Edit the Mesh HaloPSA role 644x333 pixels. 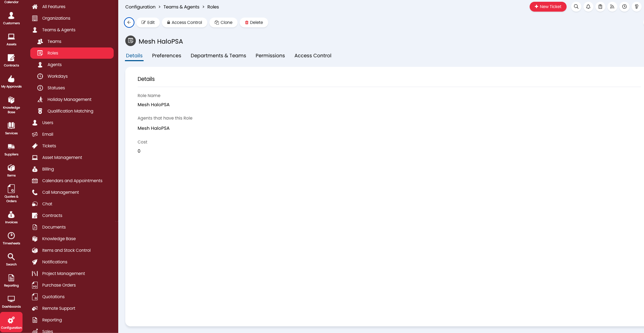148,23
